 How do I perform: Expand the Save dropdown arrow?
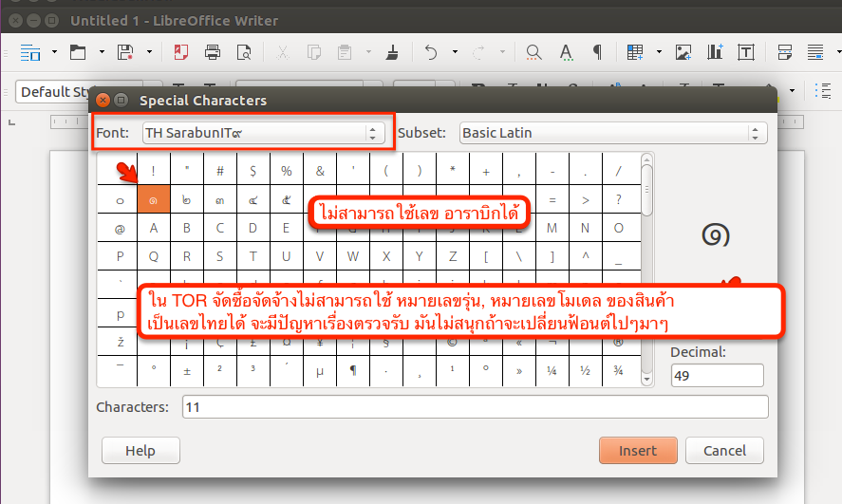(x=149, y=52)
